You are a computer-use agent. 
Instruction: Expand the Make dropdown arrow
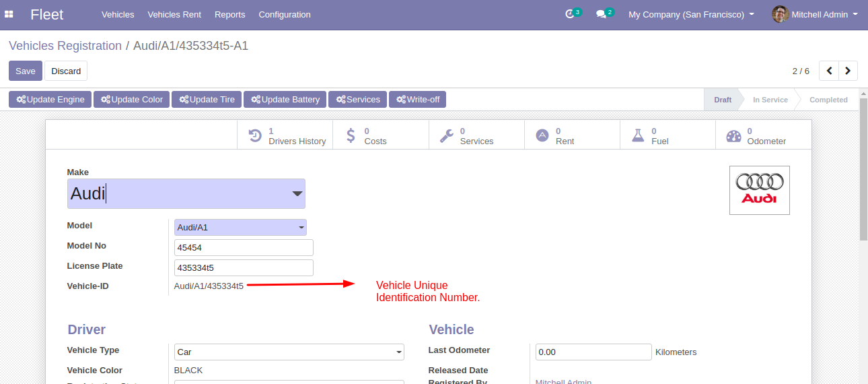click(x=297, y=194)
